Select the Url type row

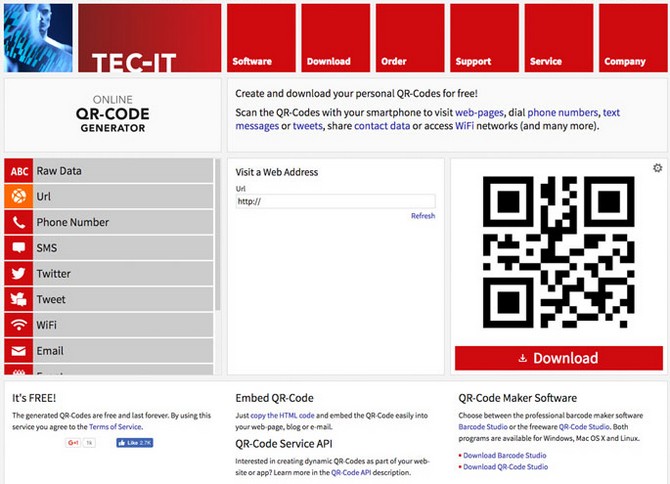click(x=109, y=197)
